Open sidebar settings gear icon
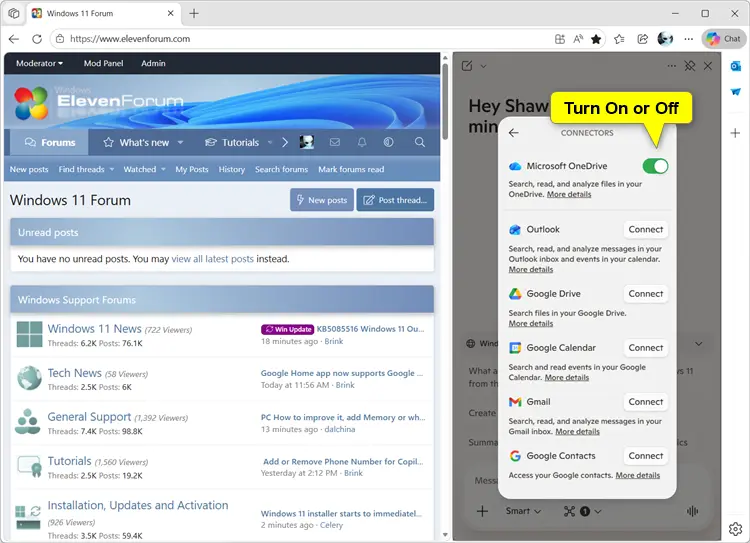The height and width of the screenshot is (543, 750). (736, 529)
